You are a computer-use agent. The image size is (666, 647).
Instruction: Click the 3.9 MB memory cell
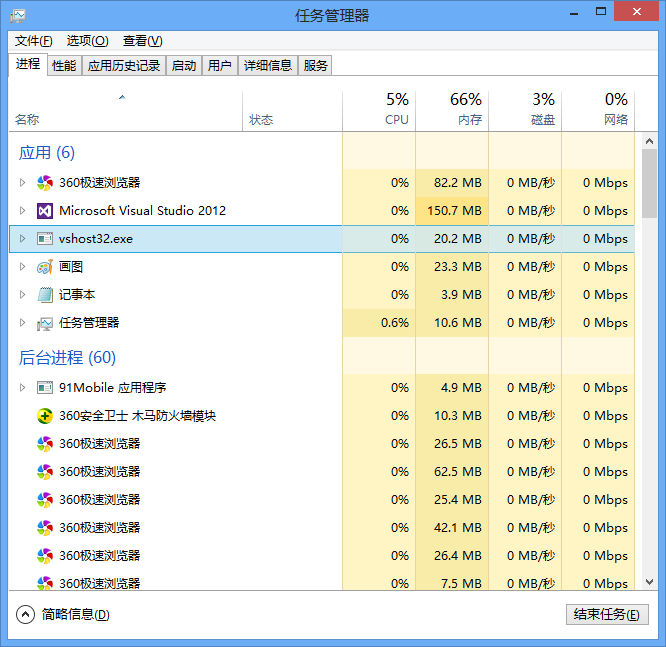(452, 295)
